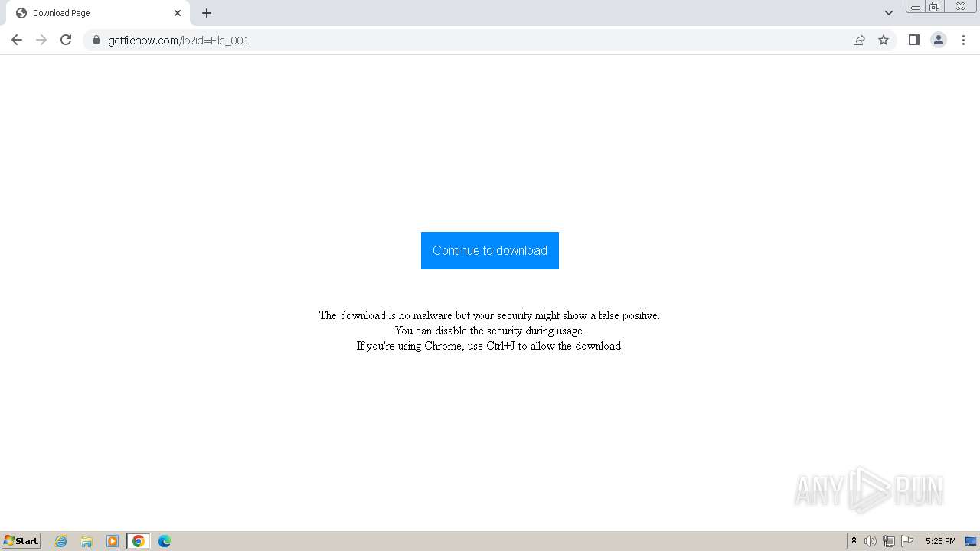Image resolution: width=980 pixels, height=551 pixels.
Task: Reload the current page
Action: [x=66, y=40]
